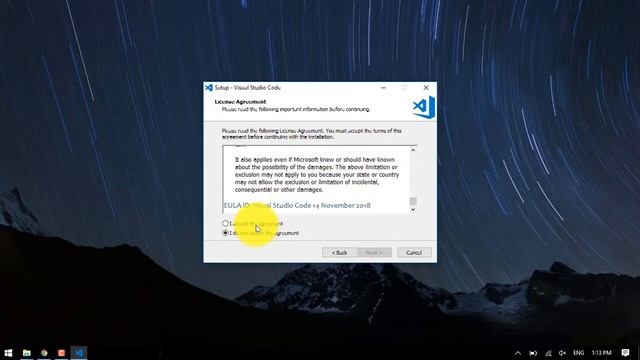Click the license scrollbar up arrow

point(413,150)
